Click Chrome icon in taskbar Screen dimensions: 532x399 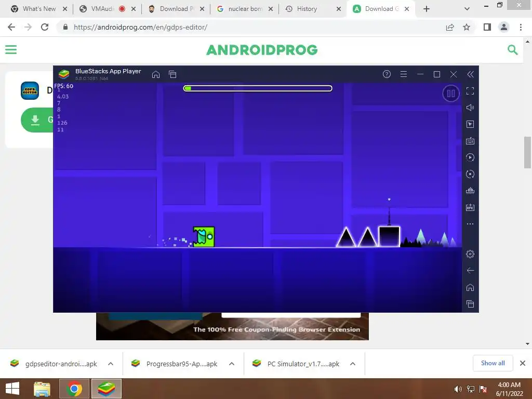74,389
